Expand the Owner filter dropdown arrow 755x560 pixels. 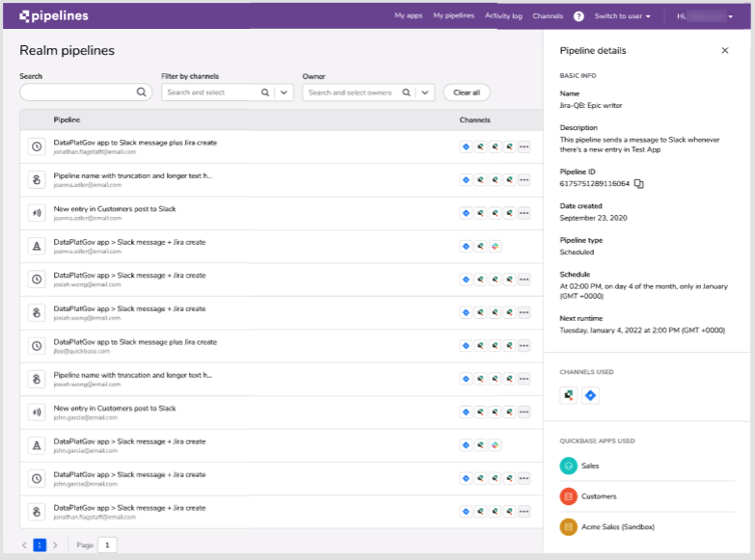(x=425, y=93)
